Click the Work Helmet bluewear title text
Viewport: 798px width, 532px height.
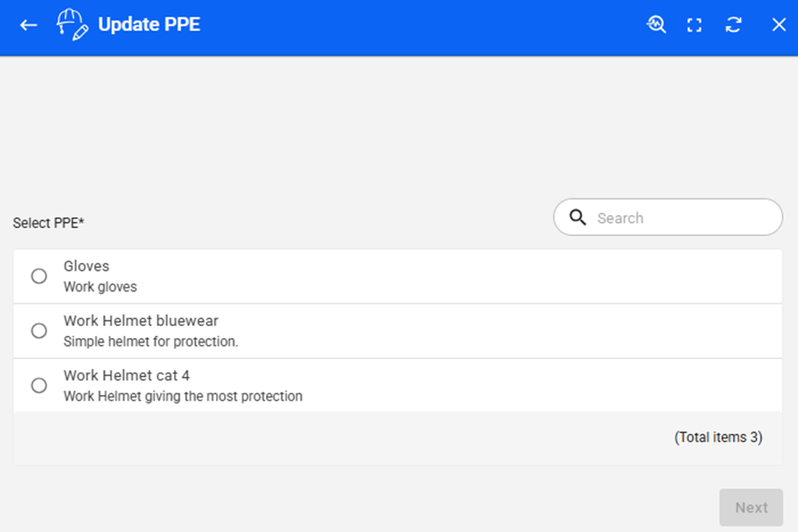coord(141,321)
